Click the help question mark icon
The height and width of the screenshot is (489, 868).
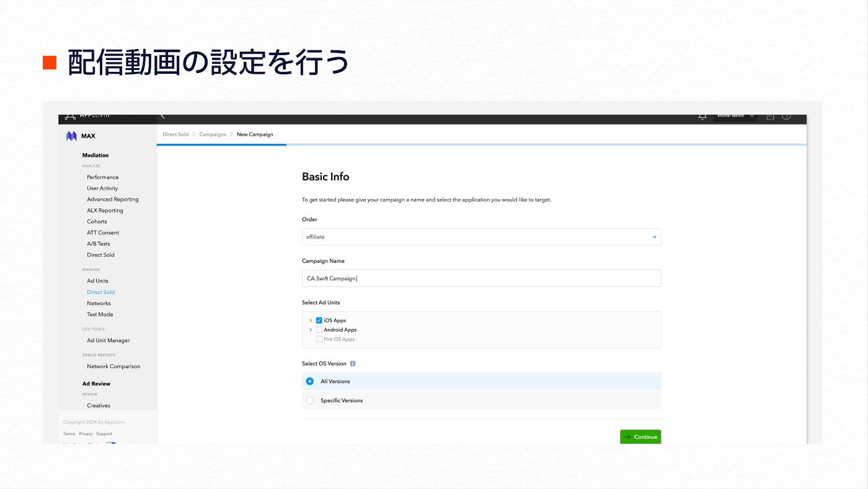pyautogui.click(x=786, y=117)
